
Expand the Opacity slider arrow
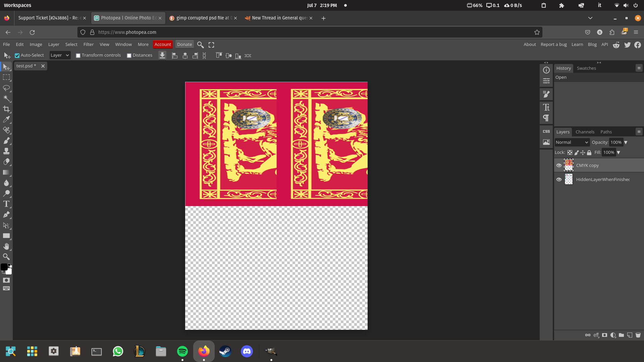pyautogui.click(x=626, y=142)
